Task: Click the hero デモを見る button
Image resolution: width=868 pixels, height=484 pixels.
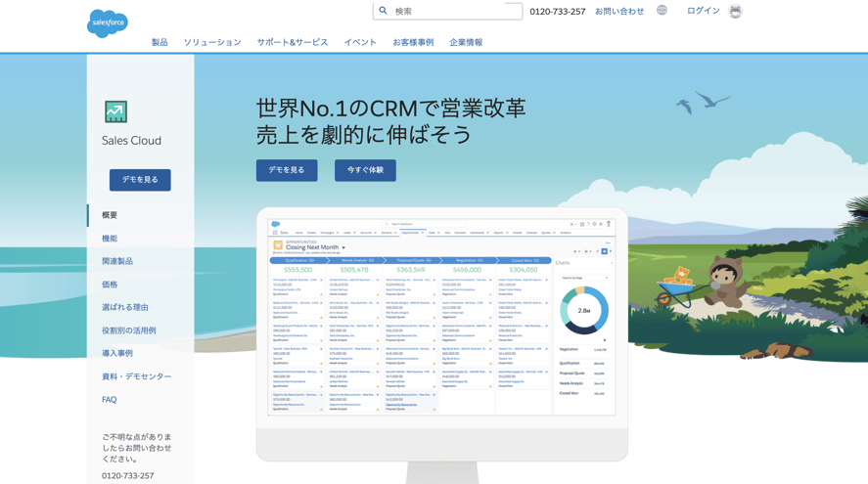Action: point(287,170)
